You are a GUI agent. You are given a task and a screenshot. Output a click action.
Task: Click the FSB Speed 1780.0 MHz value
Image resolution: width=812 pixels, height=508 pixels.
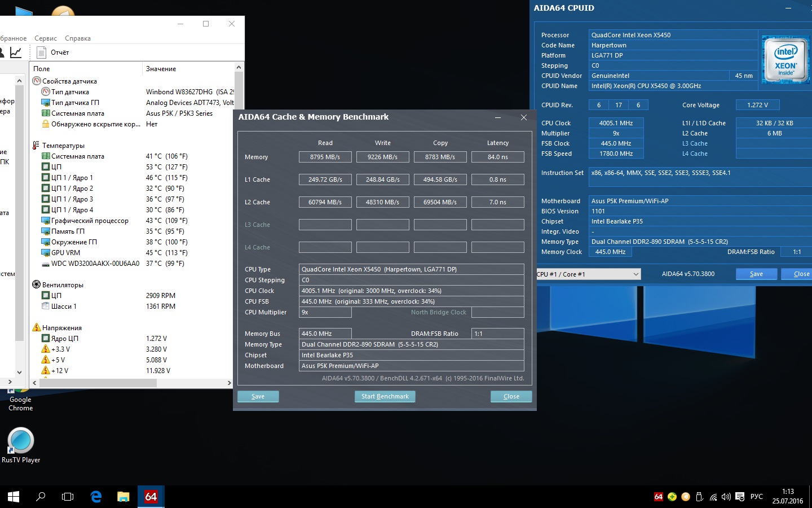(616, 154)
